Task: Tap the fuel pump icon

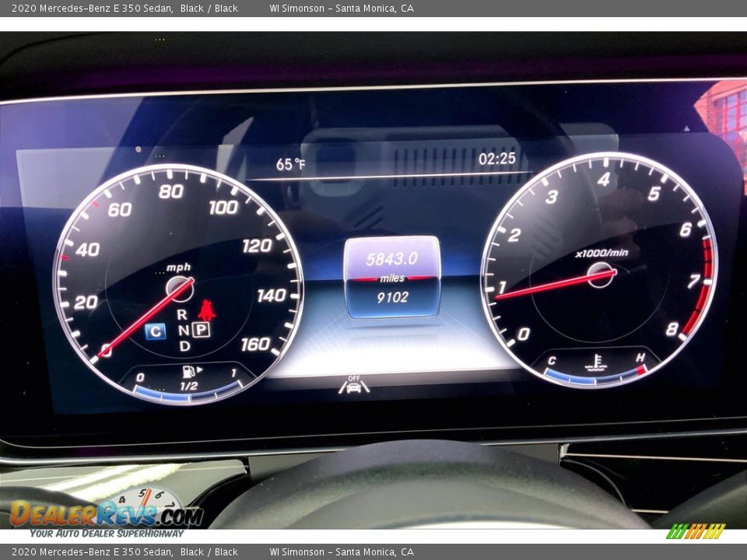Action: [191, 371]
